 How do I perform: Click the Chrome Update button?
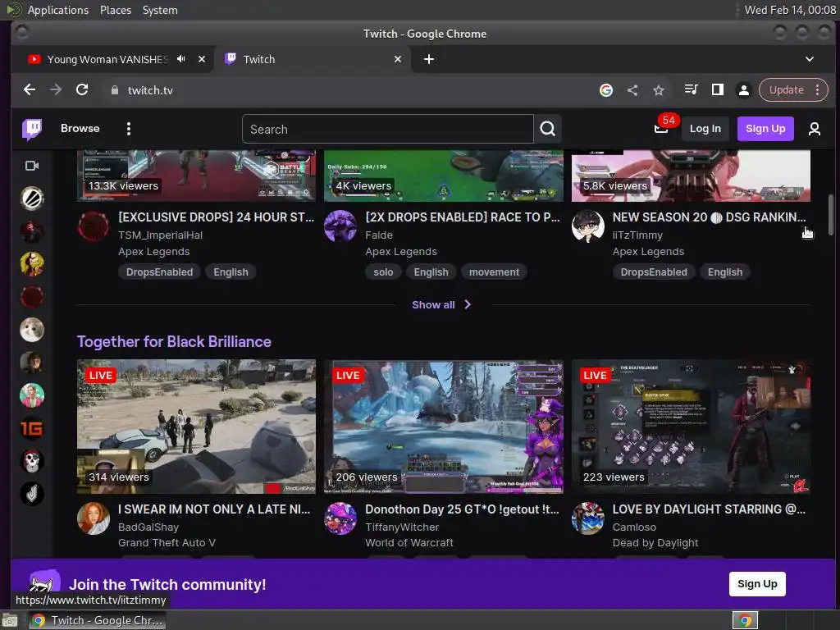787,90
